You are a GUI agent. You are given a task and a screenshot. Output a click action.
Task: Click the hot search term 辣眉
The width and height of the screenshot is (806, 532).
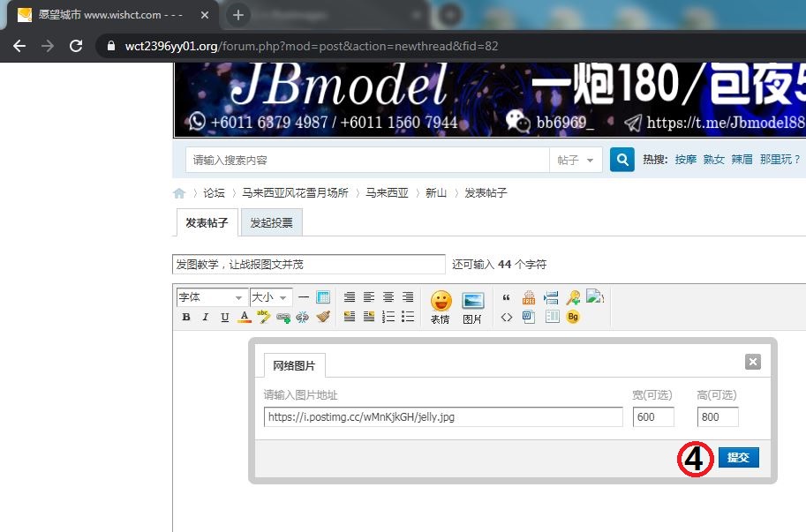pyautogui.click(x=742, y=160)
